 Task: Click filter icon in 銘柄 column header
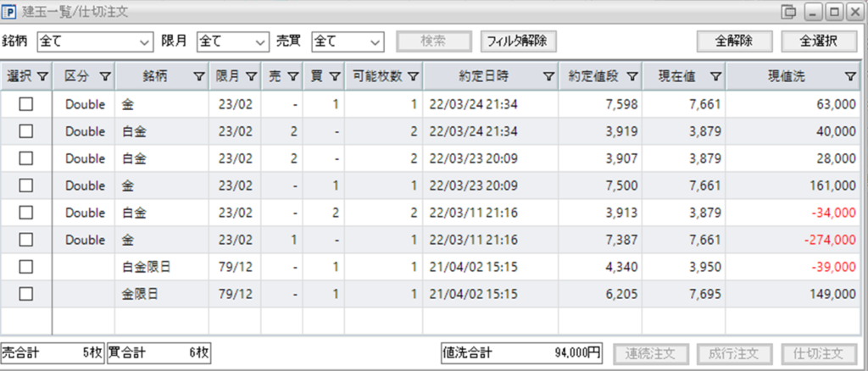coord(199,77)
